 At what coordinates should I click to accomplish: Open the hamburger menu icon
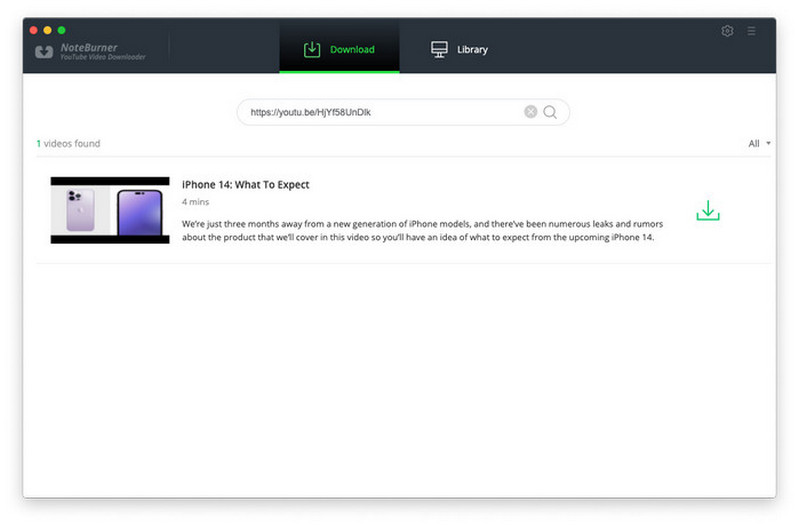point(751,31)
